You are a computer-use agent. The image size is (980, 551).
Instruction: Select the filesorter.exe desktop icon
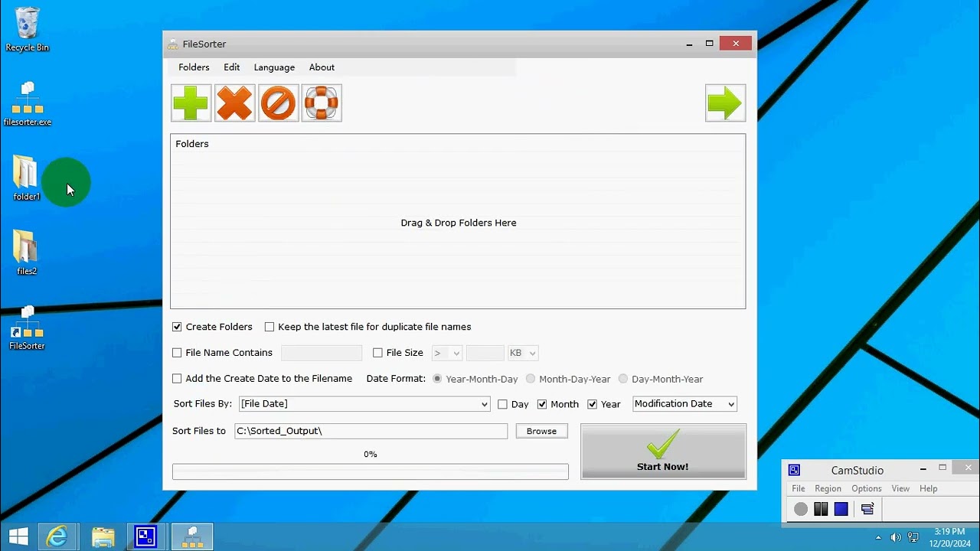[28, 104]
